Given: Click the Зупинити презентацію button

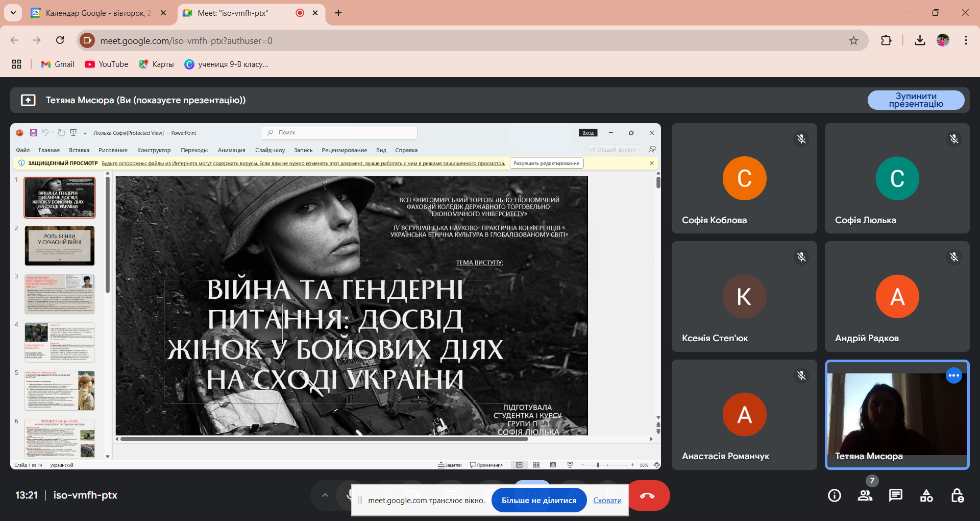Looking at the screenshot, I should click(916, 100).
